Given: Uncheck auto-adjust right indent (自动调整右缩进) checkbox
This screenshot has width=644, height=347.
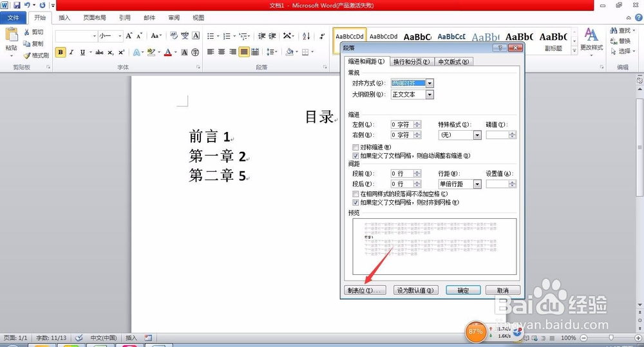Looking at the screenshot, I should click(x=355, y=156).
